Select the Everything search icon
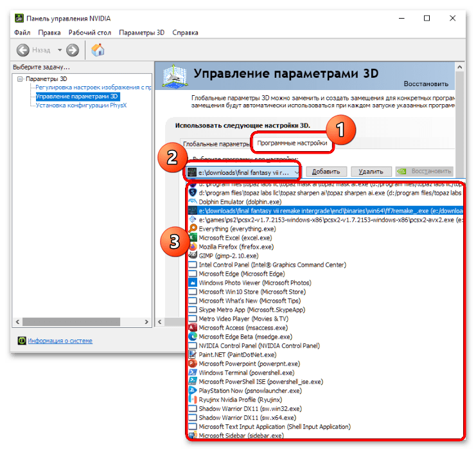The image size is (476, 450). pos(193,228)
